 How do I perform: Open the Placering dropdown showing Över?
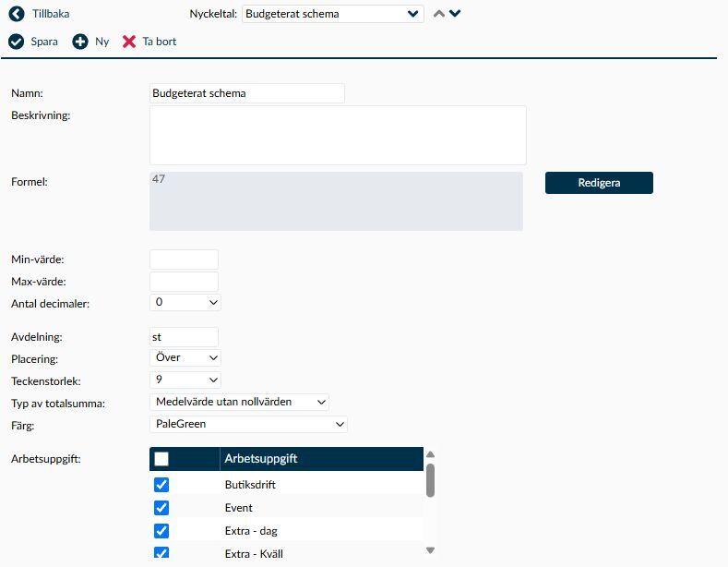[185, 357]
